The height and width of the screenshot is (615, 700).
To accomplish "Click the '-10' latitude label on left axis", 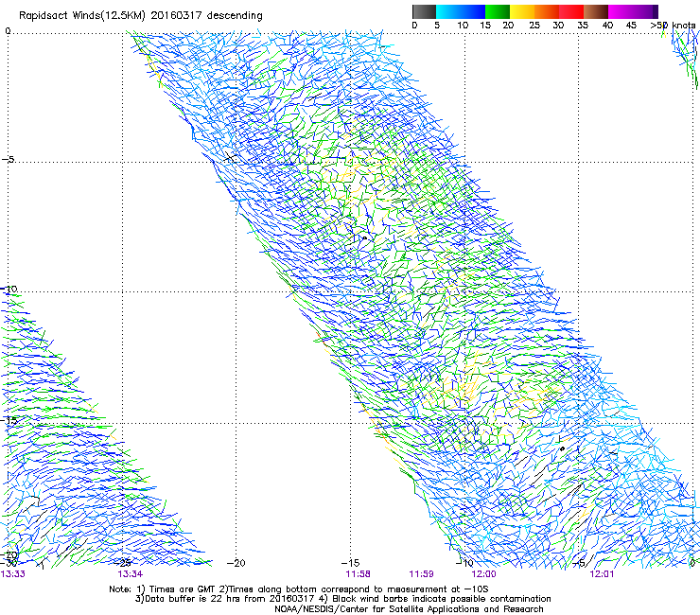I will [x=9, y=289].
